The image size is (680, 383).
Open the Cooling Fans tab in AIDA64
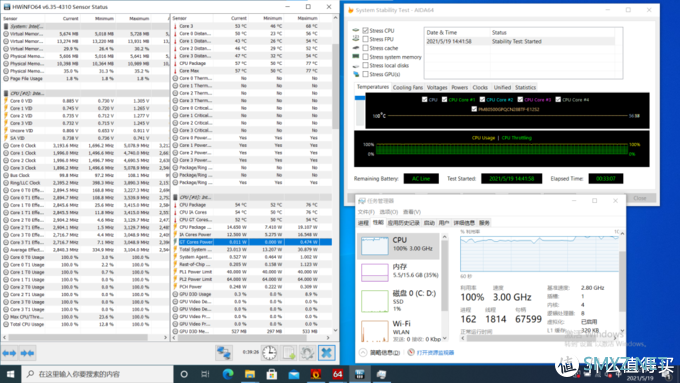[408, 87]
